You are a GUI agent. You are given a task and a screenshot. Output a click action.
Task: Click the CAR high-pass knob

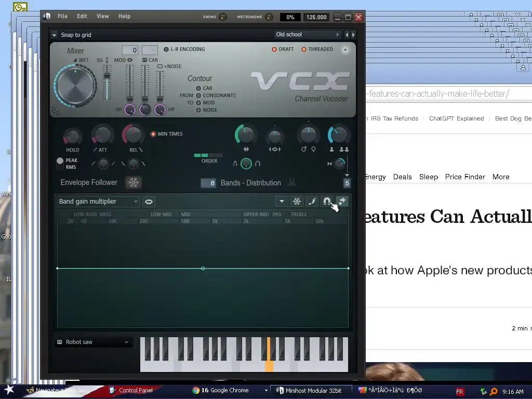pyautogui.click(x=145, y=110)
